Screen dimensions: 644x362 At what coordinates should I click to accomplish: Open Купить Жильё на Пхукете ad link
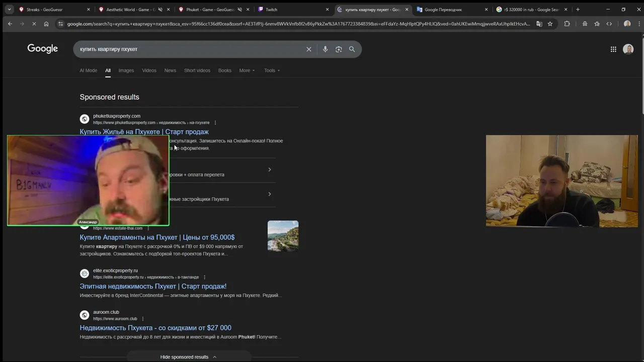(144, 132)
